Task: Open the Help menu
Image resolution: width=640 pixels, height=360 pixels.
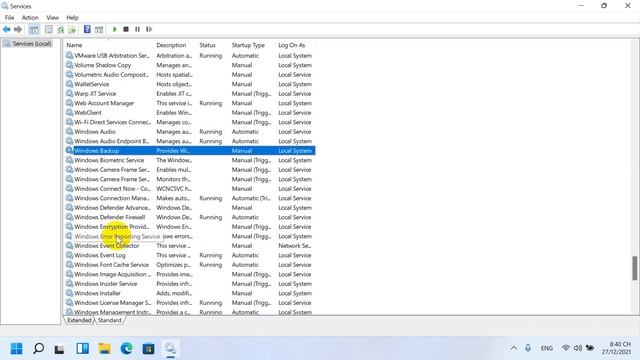Action: [72, 18]
